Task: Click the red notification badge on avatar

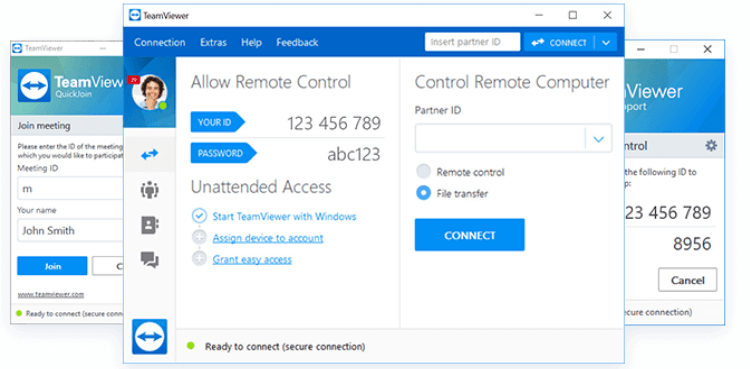Action: (x=133, y=80)
